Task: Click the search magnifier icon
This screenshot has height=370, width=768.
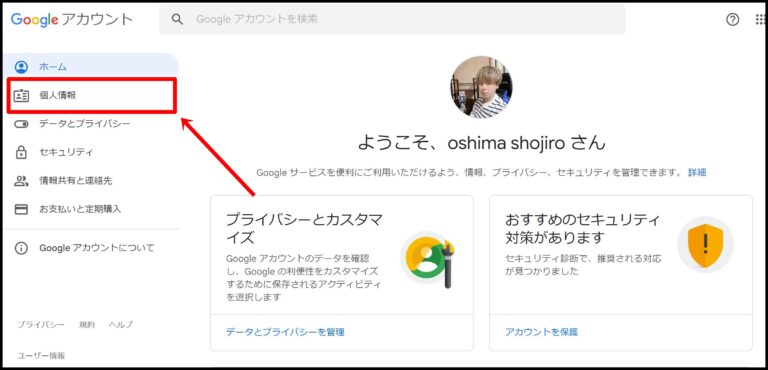Action: pos(177,19)
